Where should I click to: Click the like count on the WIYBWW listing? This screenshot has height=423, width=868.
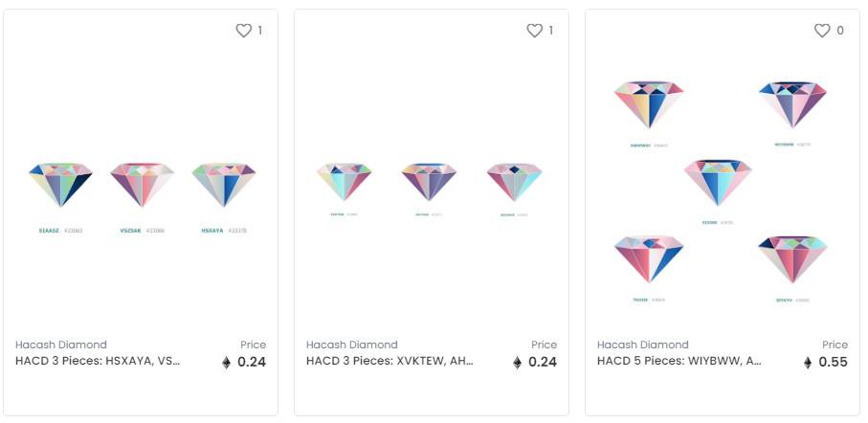(x=840, y=31)
